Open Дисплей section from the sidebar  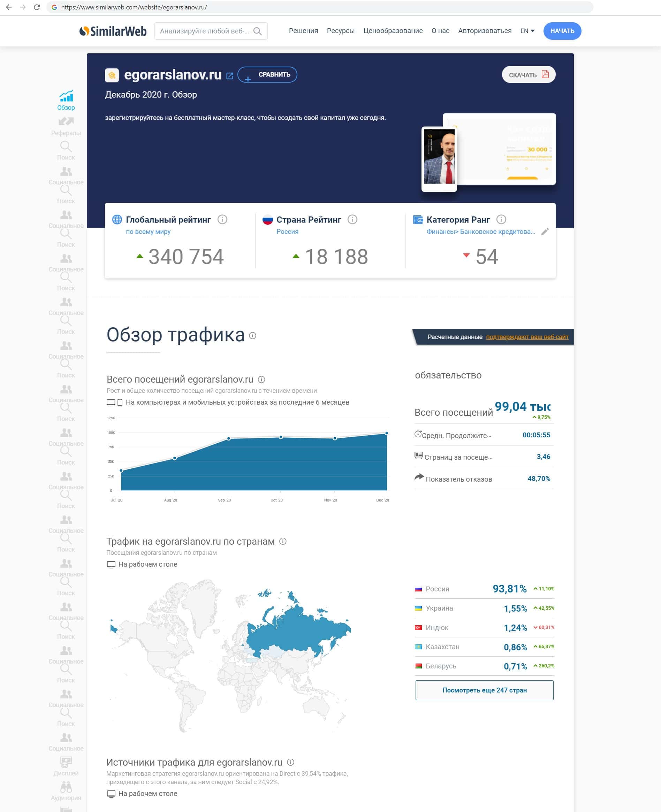click(66, 766)
